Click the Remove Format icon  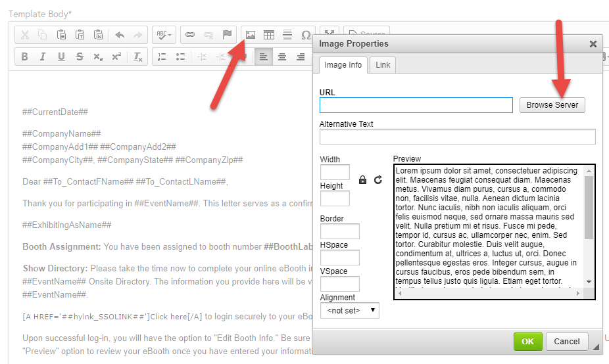click(x=137, y=57)
